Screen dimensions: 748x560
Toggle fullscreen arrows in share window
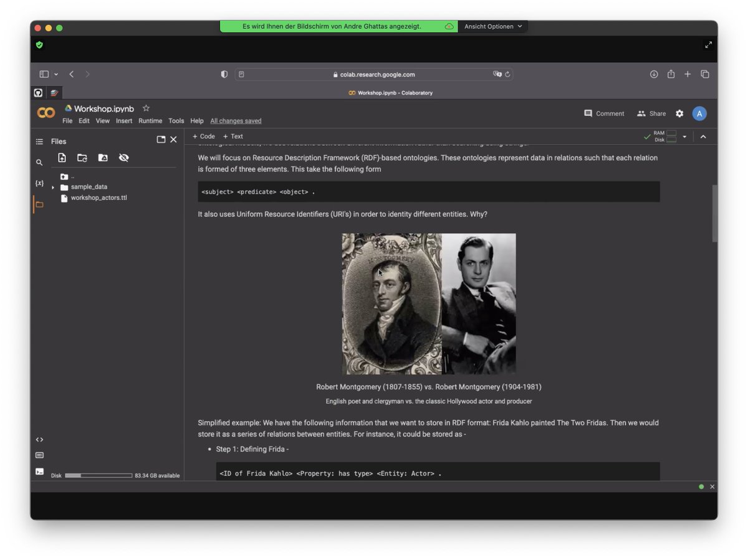point(708,45)
